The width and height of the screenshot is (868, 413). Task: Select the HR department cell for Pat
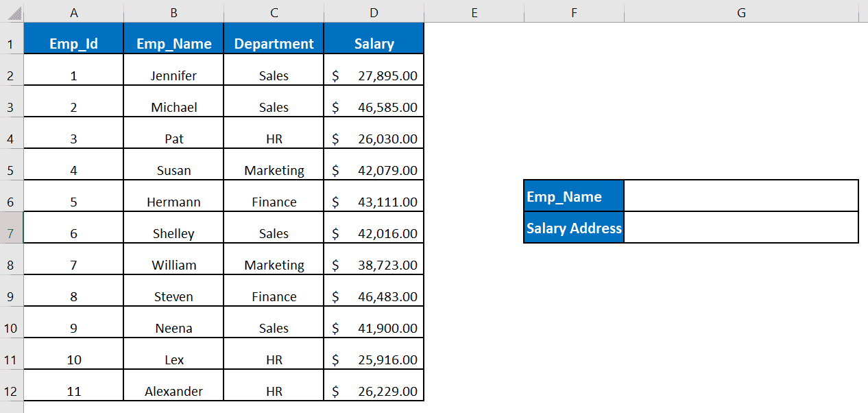pyautogui.click(x=273, y=133)
